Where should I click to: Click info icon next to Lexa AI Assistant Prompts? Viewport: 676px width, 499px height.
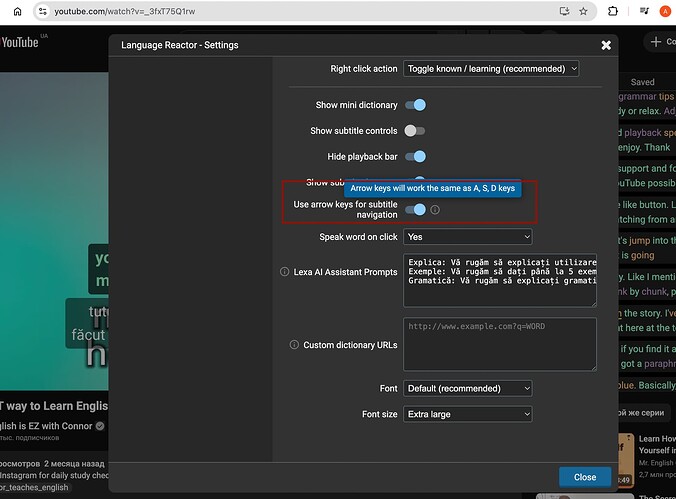[284, 272]
